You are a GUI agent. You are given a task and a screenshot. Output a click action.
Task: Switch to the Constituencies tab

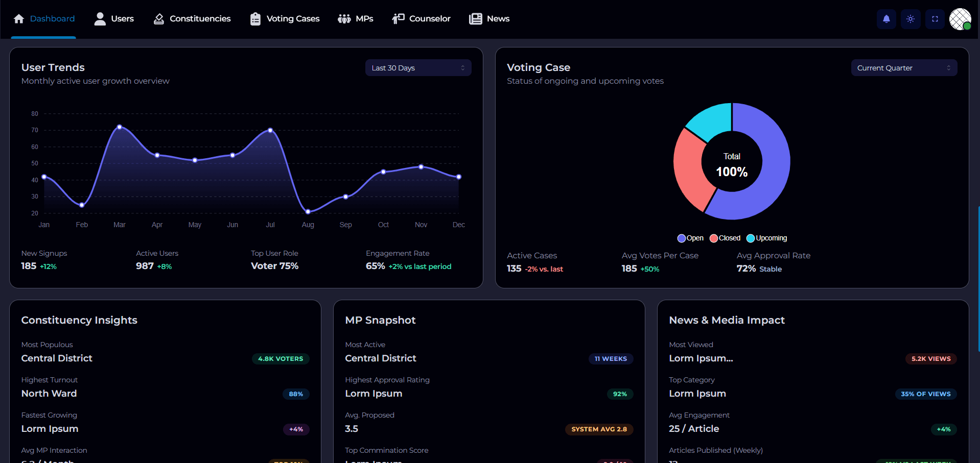(200, 19)
